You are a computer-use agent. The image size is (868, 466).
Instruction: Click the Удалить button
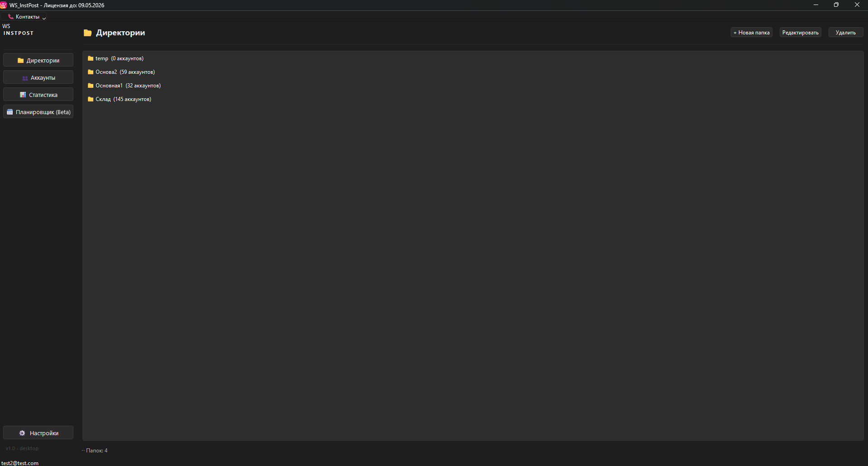click(845, 33)
